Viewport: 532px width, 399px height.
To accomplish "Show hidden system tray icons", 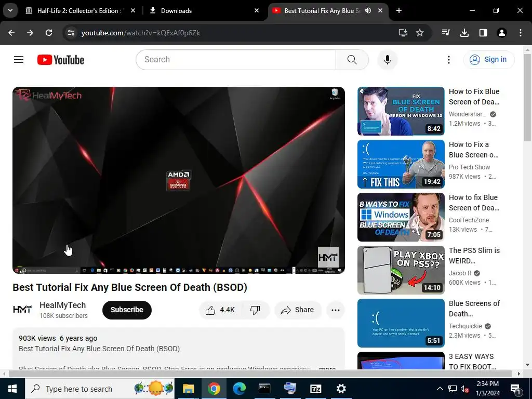I will 440,389.
